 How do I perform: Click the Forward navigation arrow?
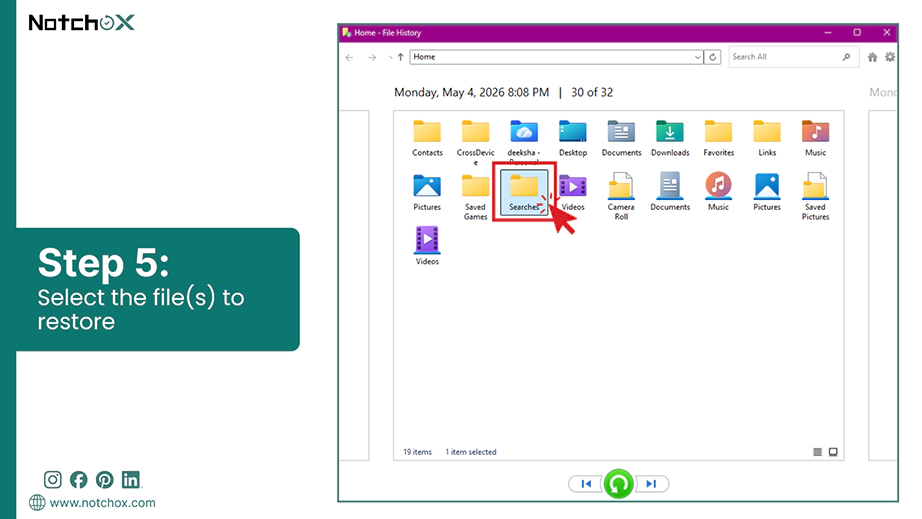coord(372,57)
